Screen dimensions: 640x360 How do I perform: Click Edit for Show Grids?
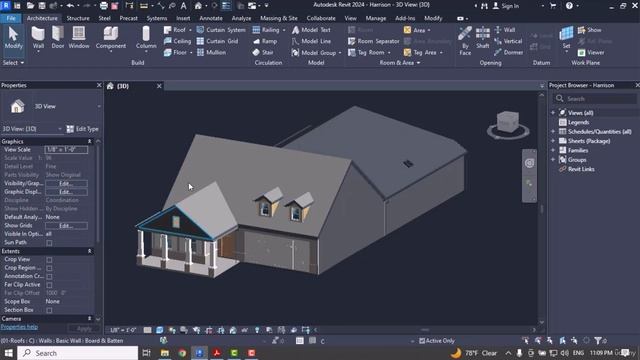tap(66, 226)
